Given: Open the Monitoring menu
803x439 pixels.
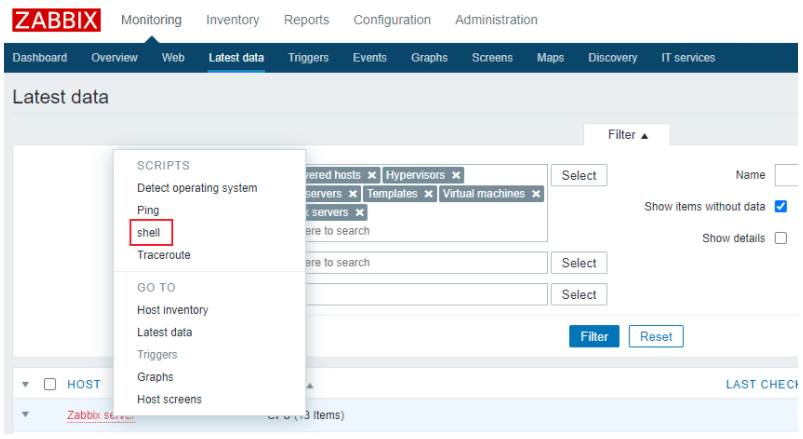Looking at the screenshot, I should 151,20.
